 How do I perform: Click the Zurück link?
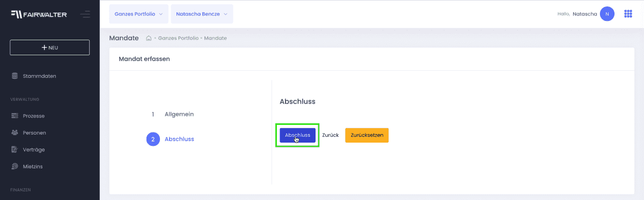330,135
